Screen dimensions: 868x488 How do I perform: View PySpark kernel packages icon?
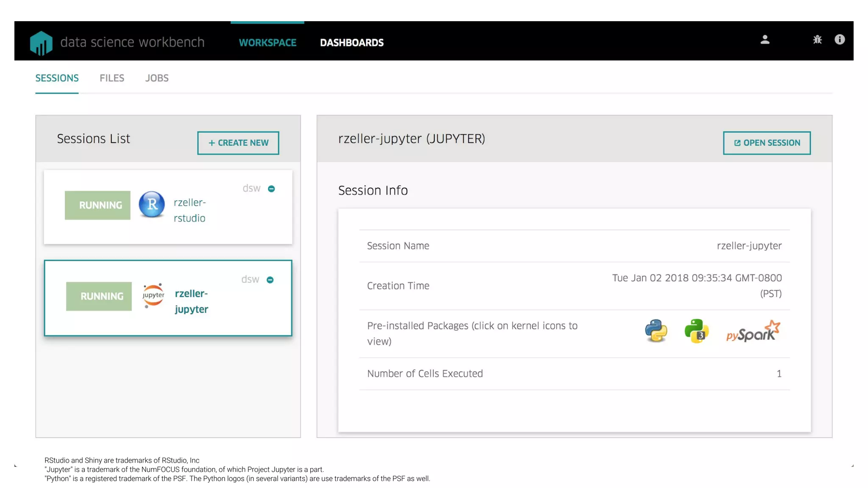click(753, 332)
